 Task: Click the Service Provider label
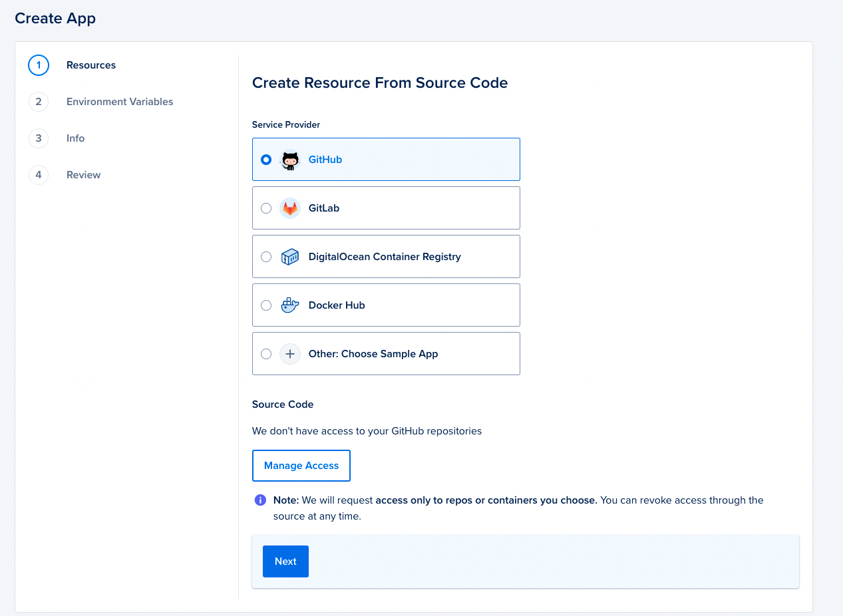[286, 125]
